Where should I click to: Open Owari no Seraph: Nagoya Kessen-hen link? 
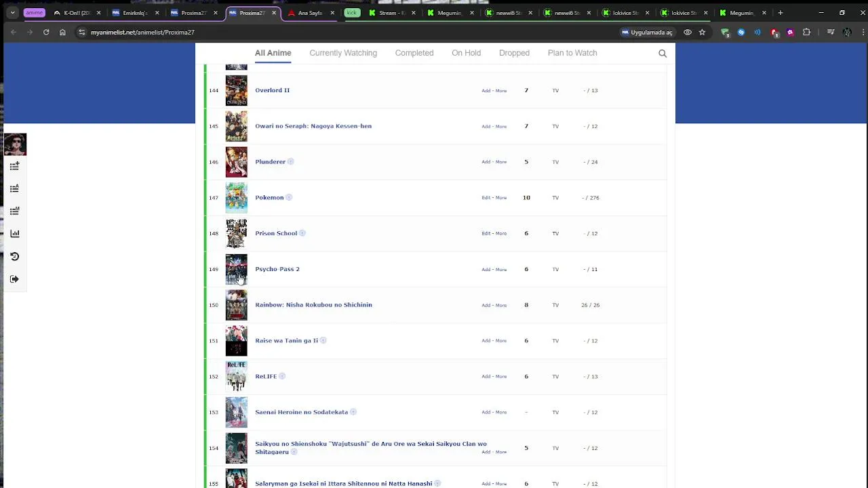tap(313, 126)
